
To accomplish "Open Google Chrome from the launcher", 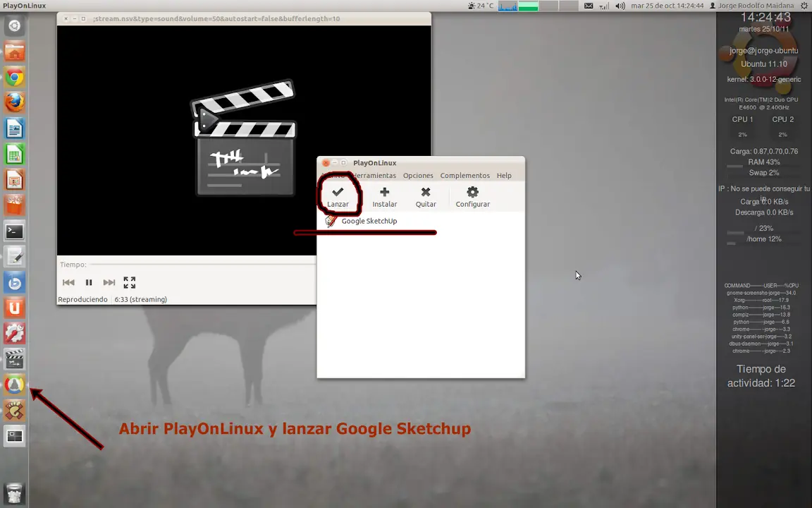I will [x=15, y=78].
